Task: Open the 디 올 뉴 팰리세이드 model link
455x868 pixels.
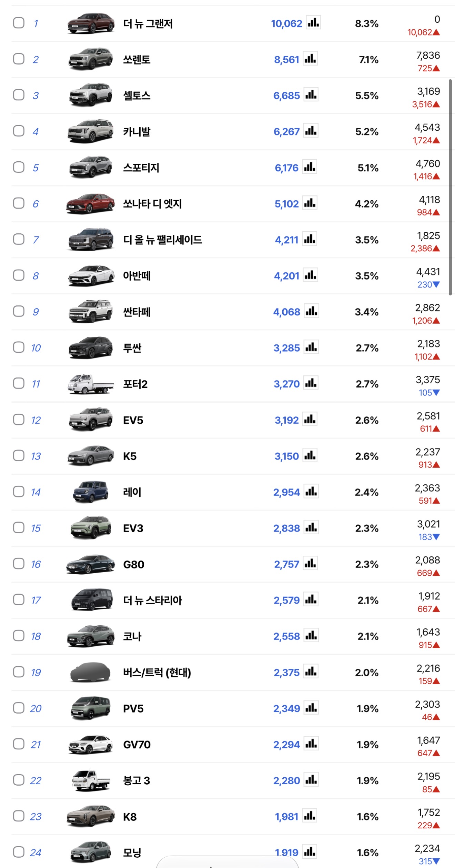Action: [x=163, y=240]
